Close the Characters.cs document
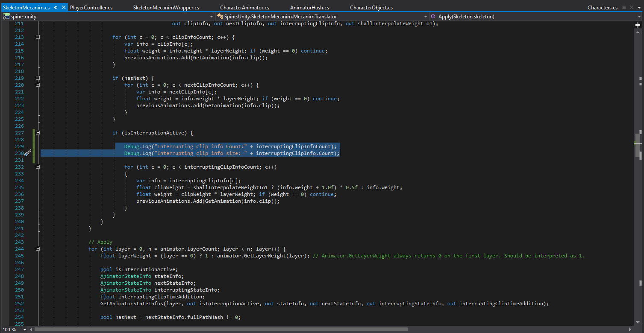 631,7
